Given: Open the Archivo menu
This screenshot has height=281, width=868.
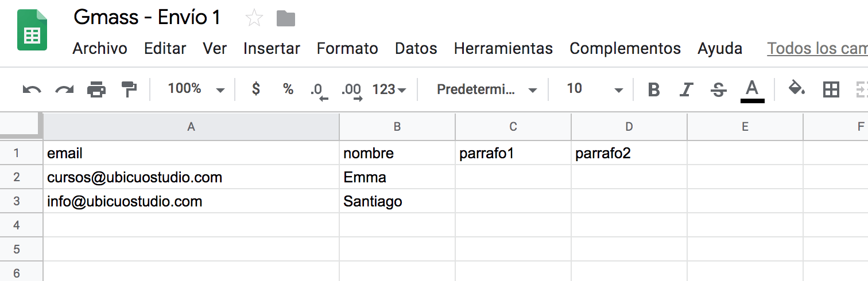Looking at the screenshot, I should pos(100,49).
